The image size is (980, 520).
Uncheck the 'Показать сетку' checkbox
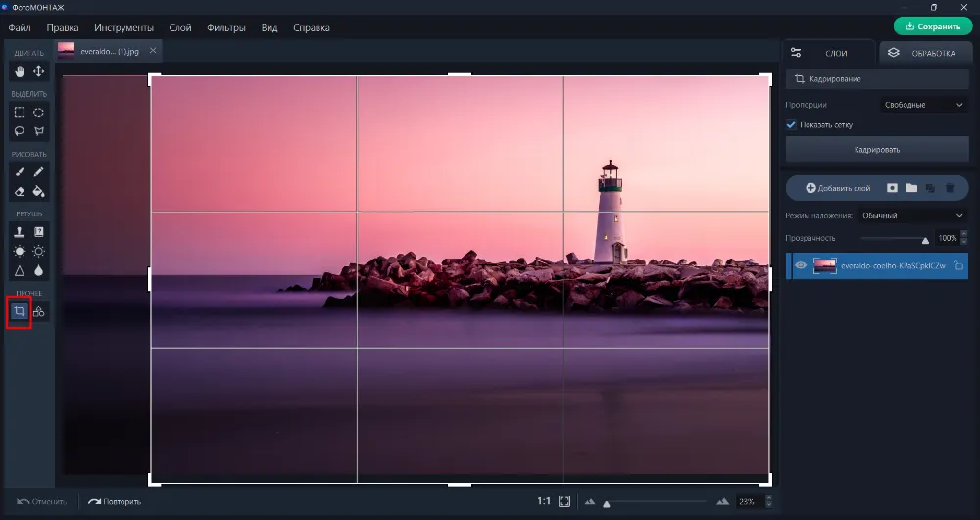coord(791,124)
